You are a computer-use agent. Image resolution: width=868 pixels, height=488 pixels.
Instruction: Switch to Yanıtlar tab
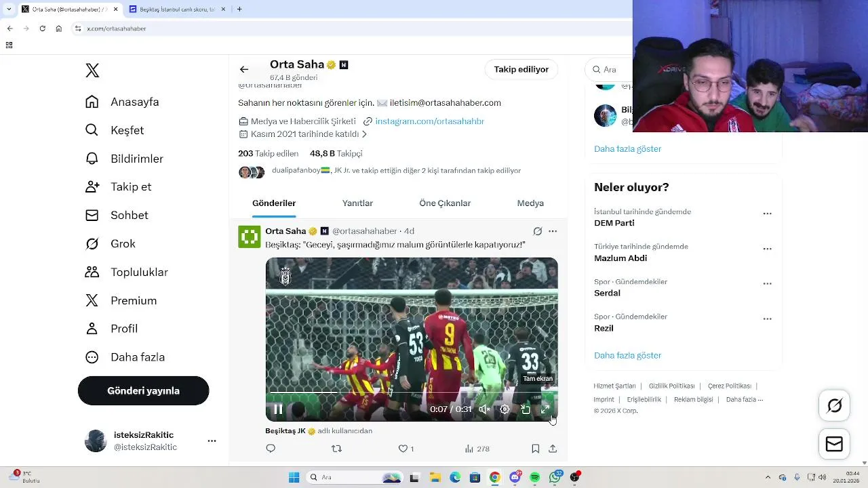tap(357, 203)
